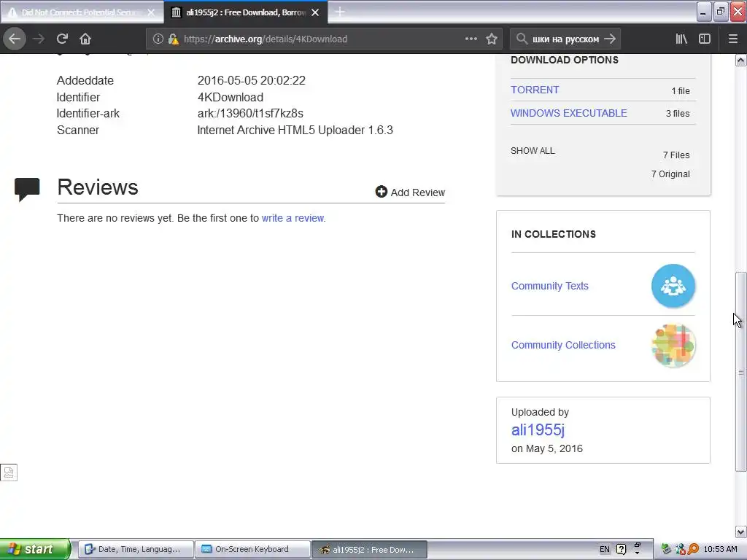Open the TORRENT download option
This screenshot has width=747, height=560.
point(535,90)
